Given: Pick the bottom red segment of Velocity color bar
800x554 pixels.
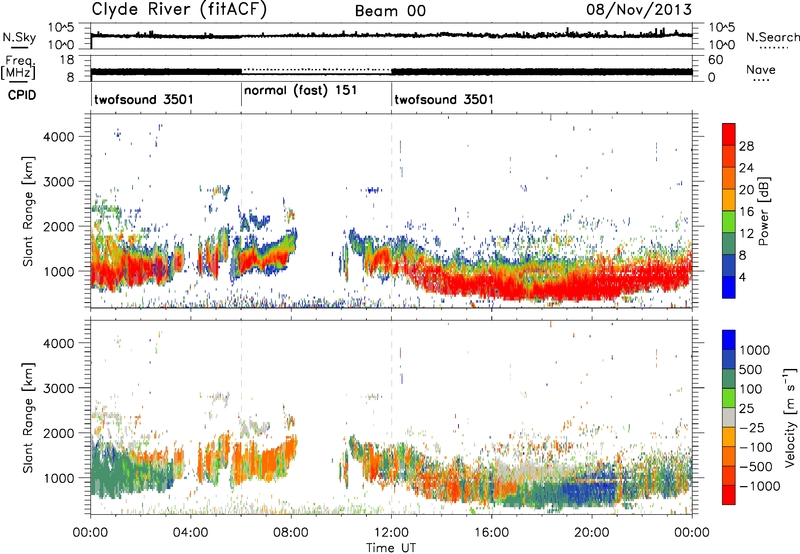Looking at the screenshot, I should 729,495.
